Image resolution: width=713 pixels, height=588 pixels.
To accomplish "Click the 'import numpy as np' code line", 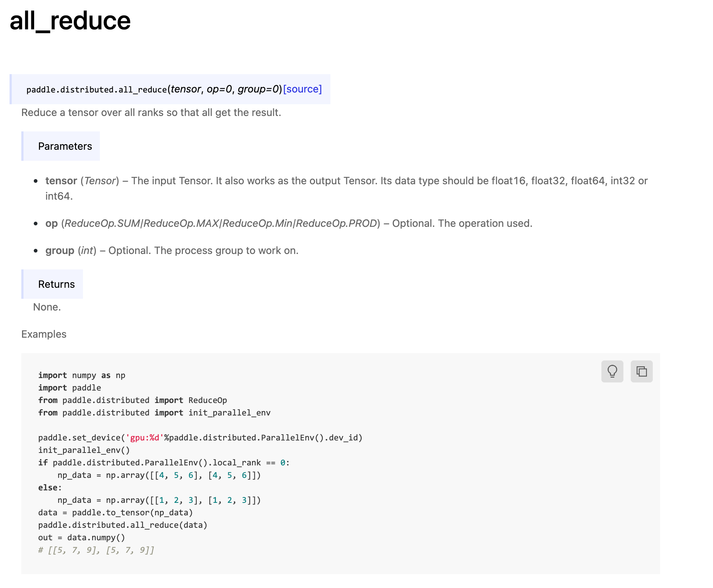I will 82,375.
